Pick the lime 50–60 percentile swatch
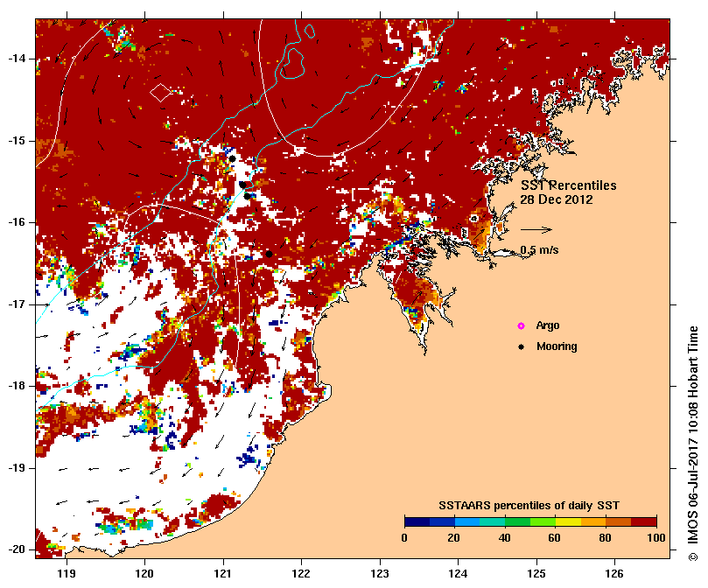708x588 pixels. tap(543, 521)
